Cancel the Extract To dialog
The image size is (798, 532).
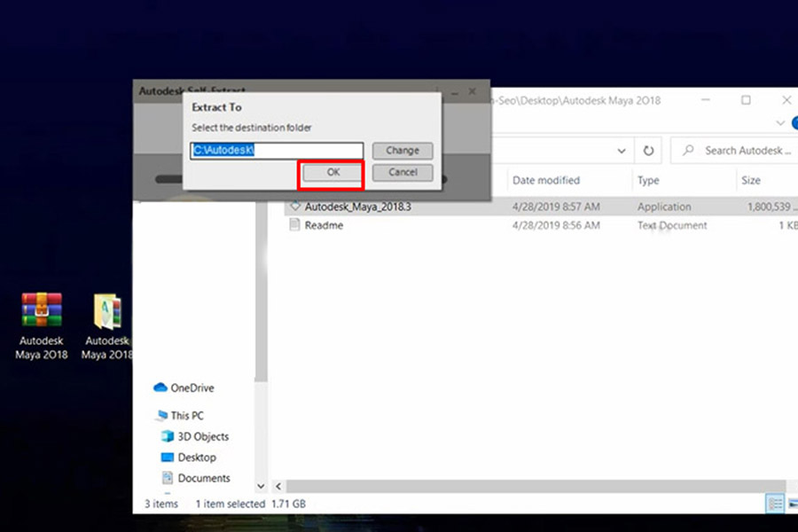(x=403, y=173)
